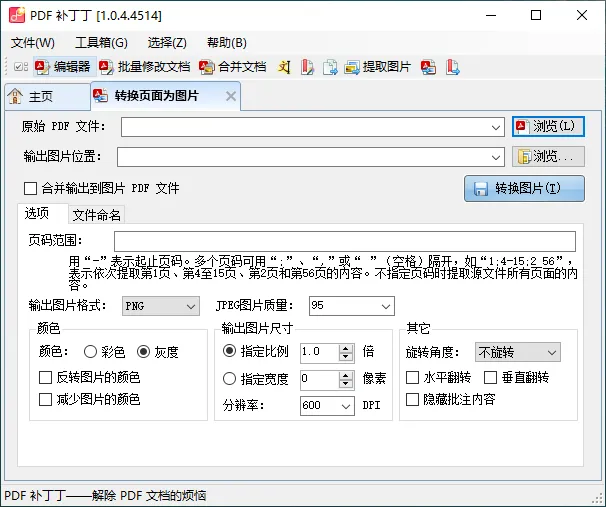Image resolution: width=606 pixels, height=507 pixels.
Task: Select the 转换页面为图片 tab
Action: pos(165,95)
